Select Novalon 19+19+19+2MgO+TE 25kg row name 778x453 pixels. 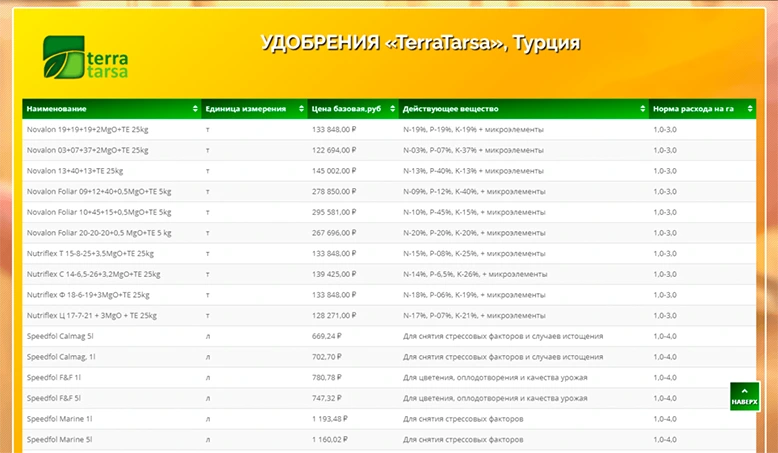pos(87,129)
